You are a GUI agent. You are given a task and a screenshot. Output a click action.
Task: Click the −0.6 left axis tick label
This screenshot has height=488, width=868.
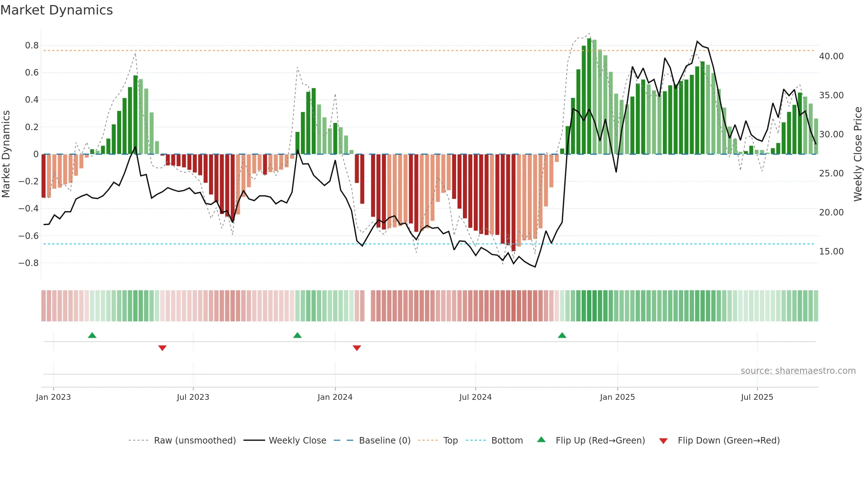(29, 236)
